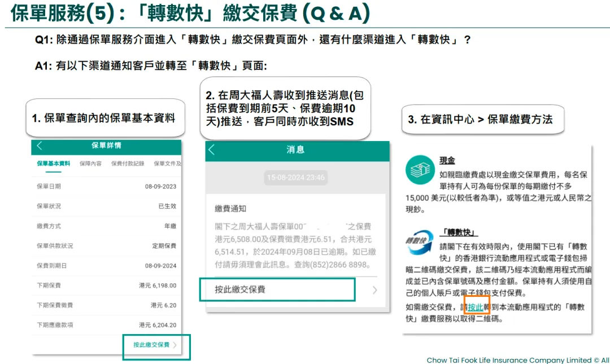Click 下期保費 amount 港元 6,198.00
This screenshot has width=610, height=364.
(x=158, y=286)
